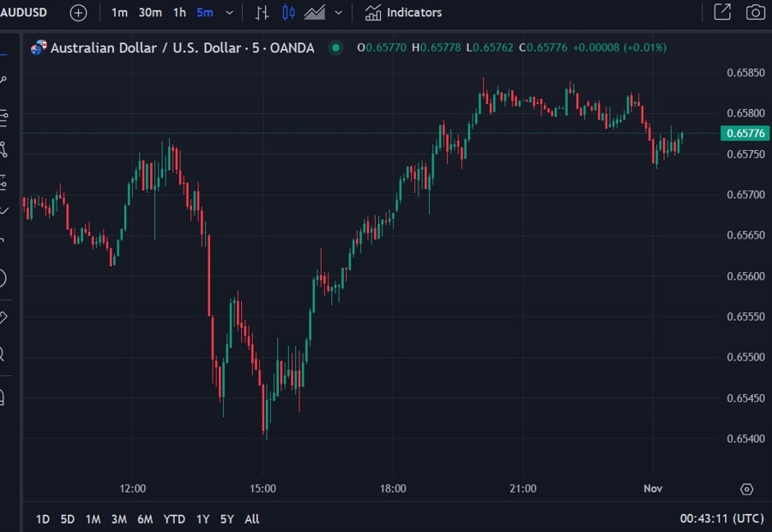Click the 0.65400 price axis label
Screen dimensions: 772x532
tap(745, 438)
